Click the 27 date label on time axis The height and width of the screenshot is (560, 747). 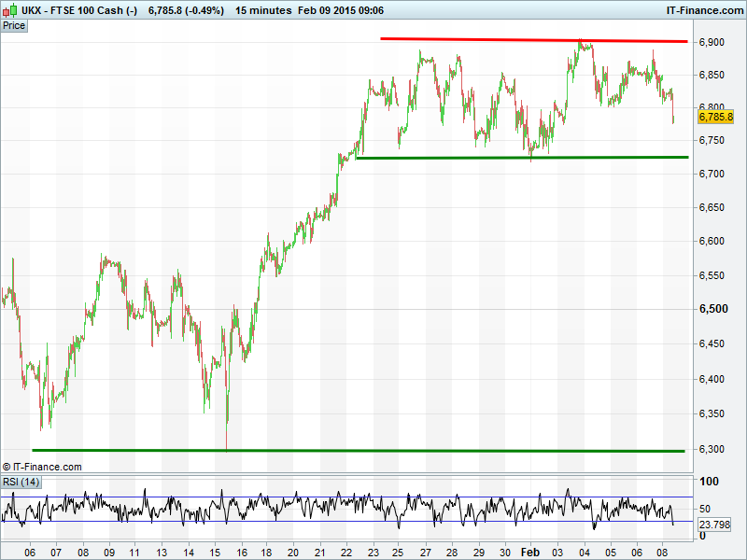coord(425,553)
